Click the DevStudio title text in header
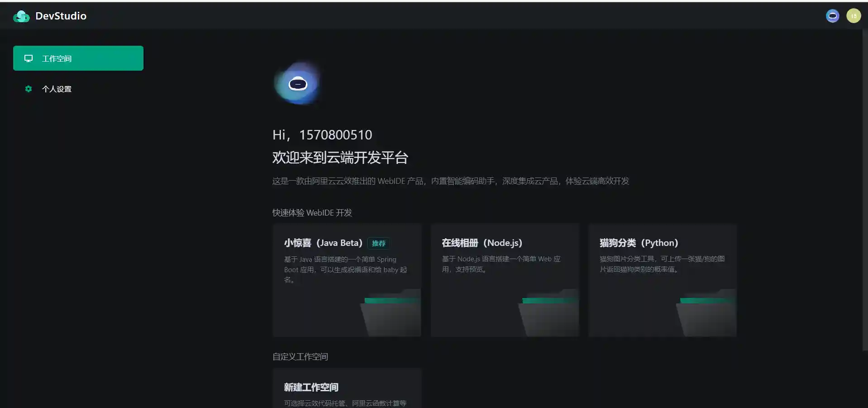Screen dimensions: 868x408 (61, 16)
